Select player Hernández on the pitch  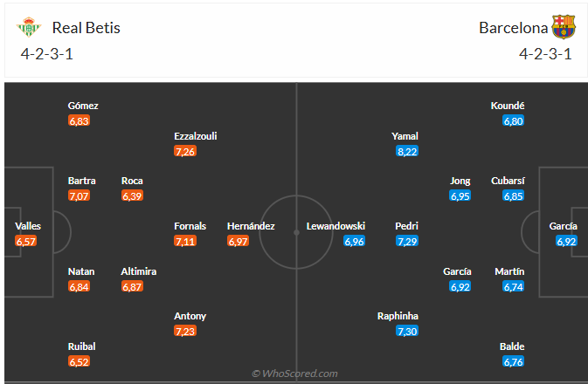click(x=251, y=226)
